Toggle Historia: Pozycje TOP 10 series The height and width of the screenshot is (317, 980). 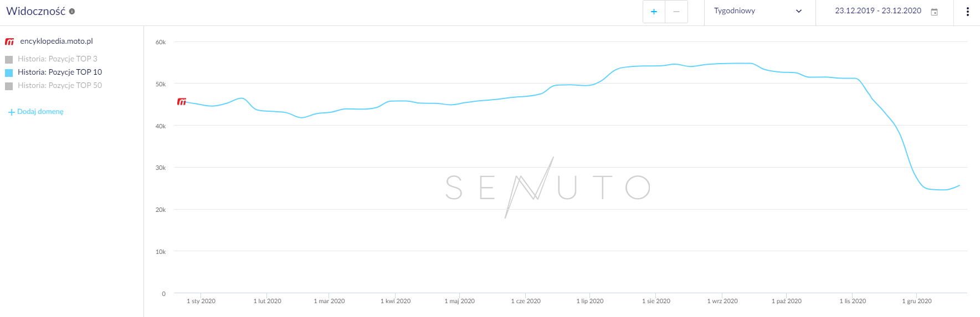[x=9, y=72]
